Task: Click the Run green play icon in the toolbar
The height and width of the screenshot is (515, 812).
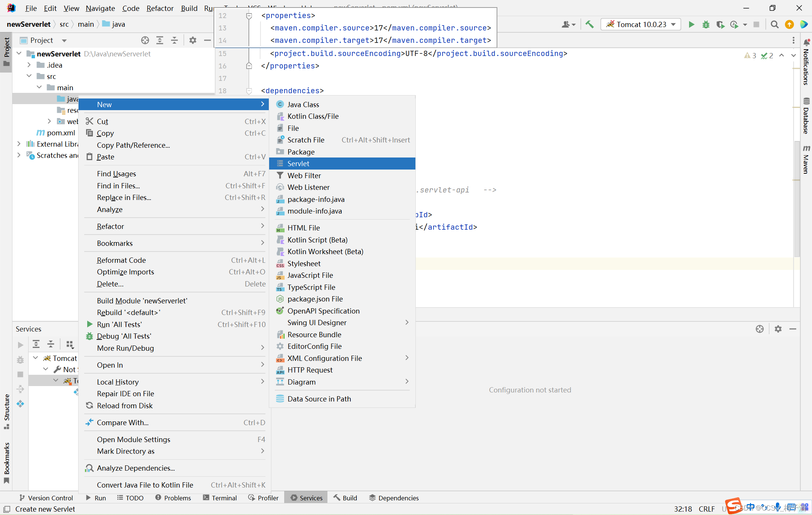Action: click(691, 24)
